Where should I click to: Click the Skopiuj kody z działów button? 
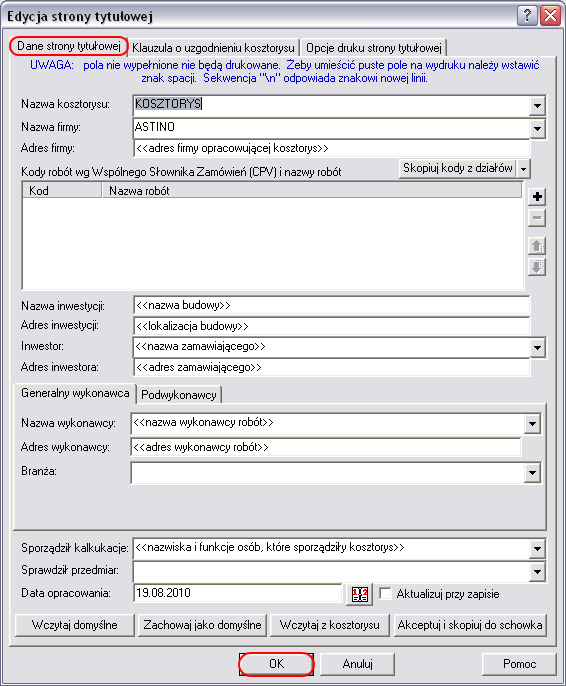(458, 168)
